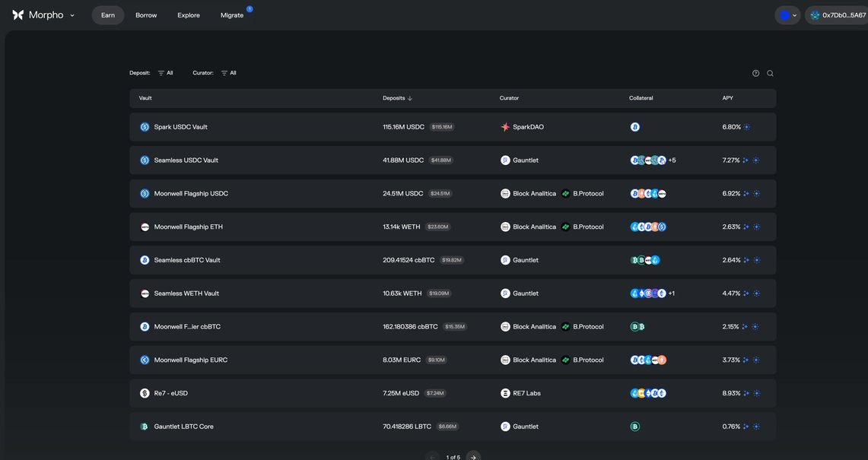
Task: Click the Seamless USDC Vault token icon
Action: pos(145,160)
